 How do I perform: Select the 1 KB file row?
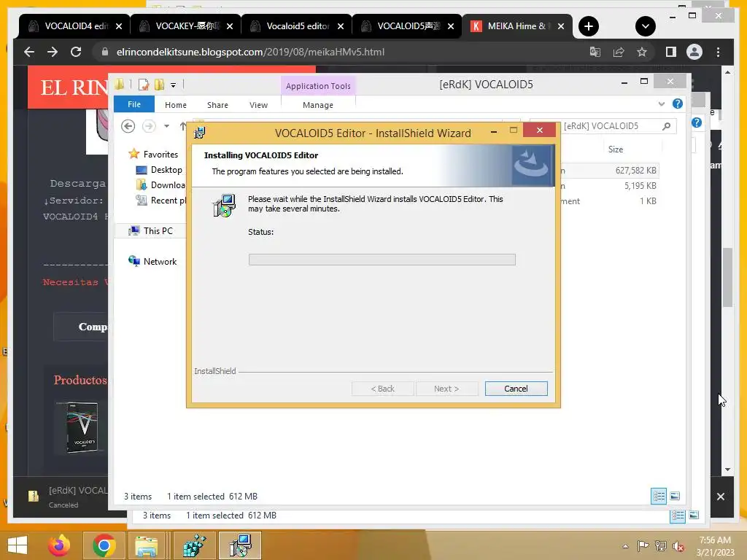coord(610,201)
